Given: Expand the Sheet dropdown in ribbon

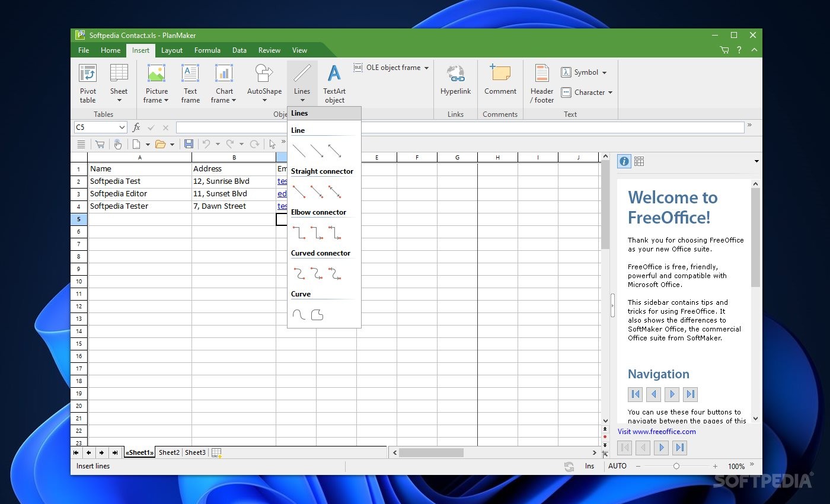Looking at the screenshot, I should tap(119, 100).
